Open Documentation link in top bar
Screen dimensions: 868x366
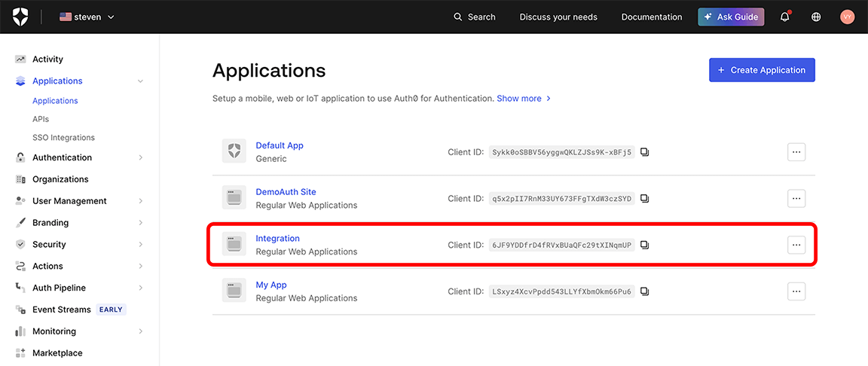(652, 17)
